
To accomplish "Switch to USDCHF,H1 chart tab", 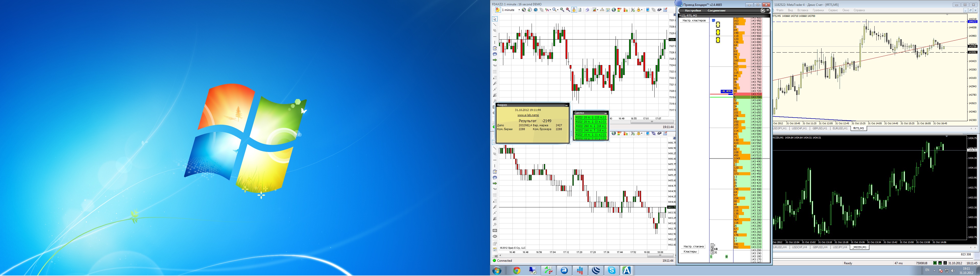I will 799,129.
